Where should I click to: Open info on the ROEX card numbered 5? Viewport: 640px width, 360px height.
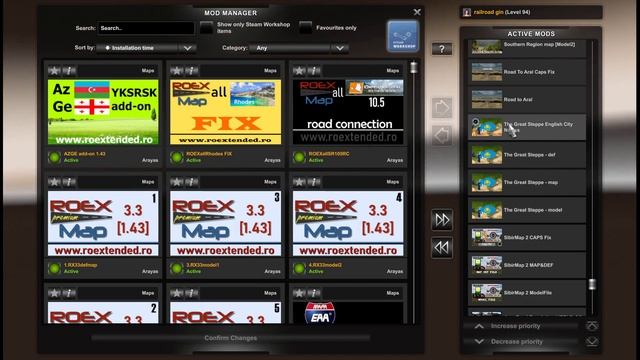(x=192, y=293)
